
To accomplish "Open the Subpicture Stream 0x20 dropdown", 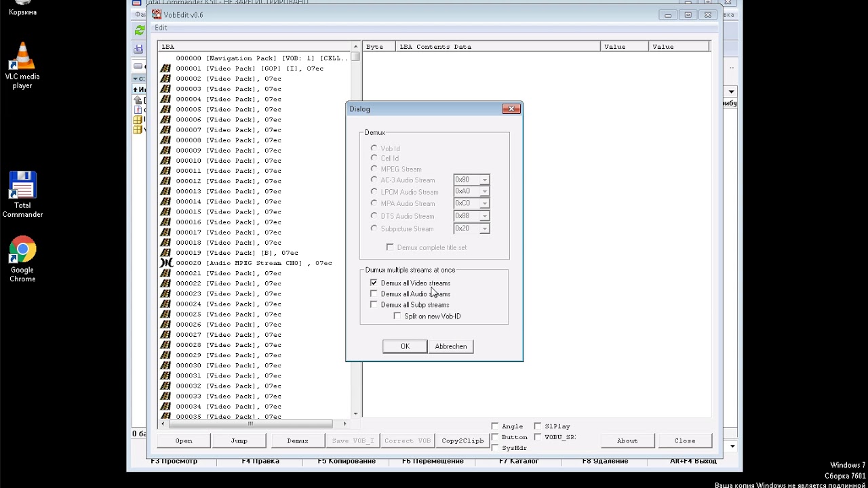I will (x=484, y=228).
